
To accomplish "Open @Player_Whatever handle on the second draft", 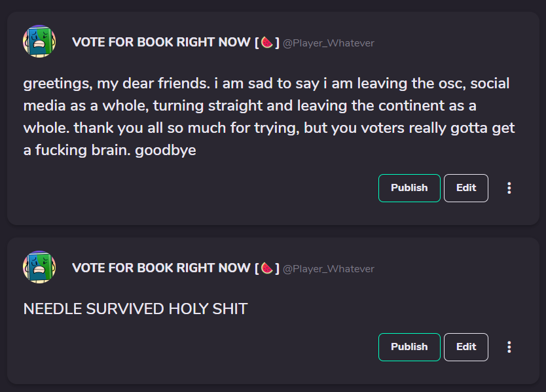I will coord(329,268).
